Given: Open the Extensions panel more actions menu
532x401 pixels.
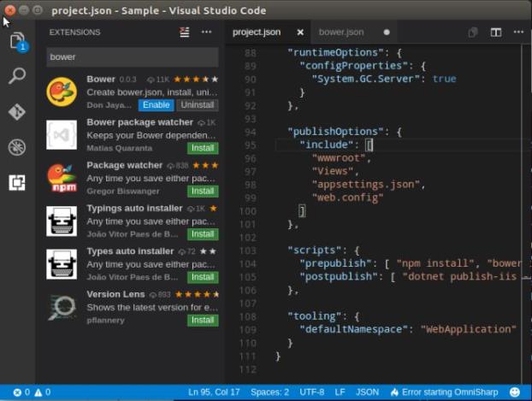Looking at the screenshot, I should coord(206,32).
